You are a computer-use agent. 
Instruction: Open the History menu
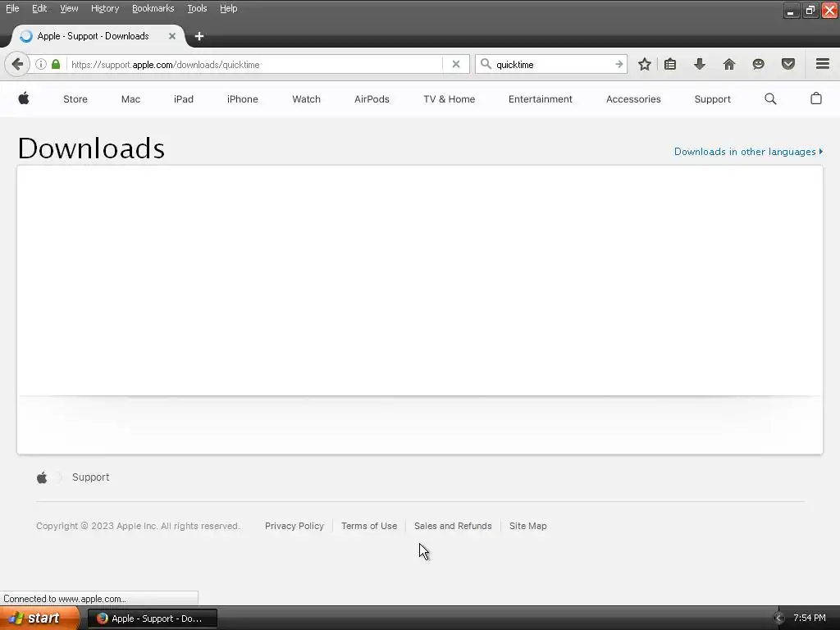point(105,8)
